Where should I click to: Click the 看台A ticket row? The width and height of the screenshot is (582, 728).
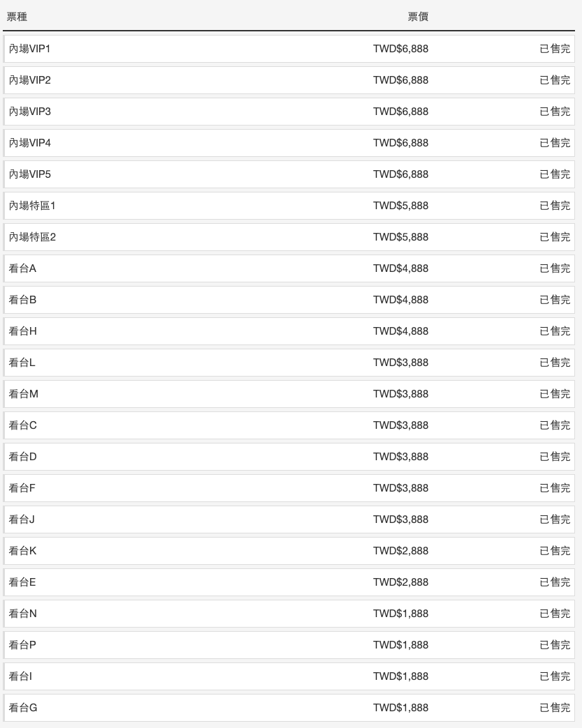pyautogui.click(x=289, y=268)
